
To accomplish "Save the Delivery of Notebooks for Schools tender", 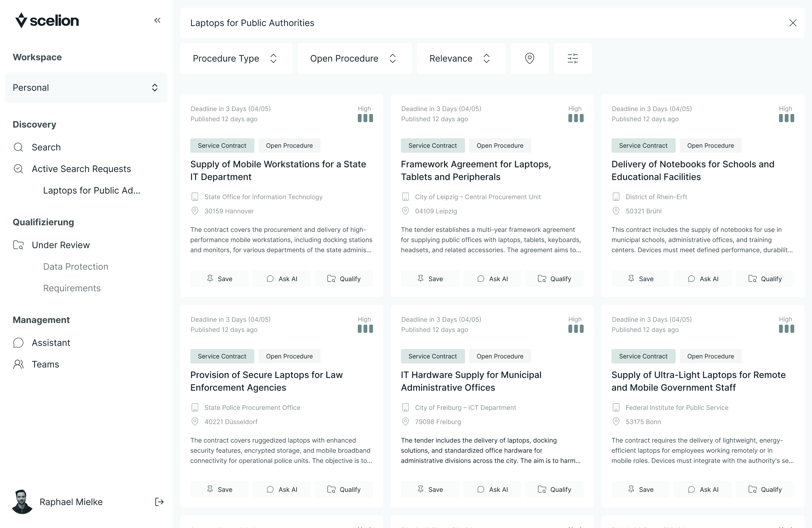I will (640, 279).
